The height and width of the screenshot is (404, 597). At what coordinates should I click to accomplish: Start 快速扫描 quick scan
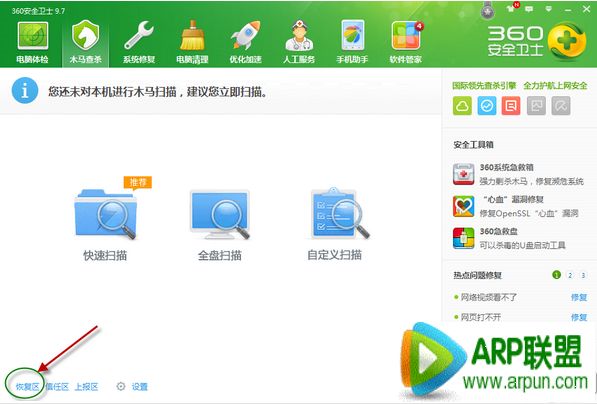click(105, 220)
